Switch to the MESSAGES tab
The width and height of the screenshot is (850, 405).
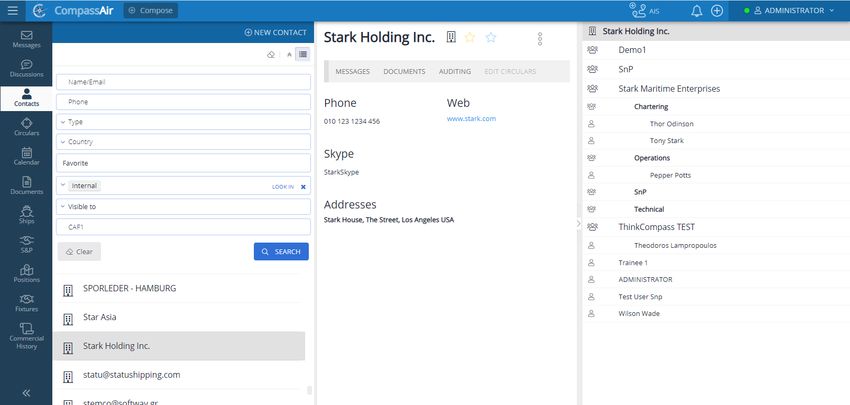pyautogui.click(x=352, y=71)
